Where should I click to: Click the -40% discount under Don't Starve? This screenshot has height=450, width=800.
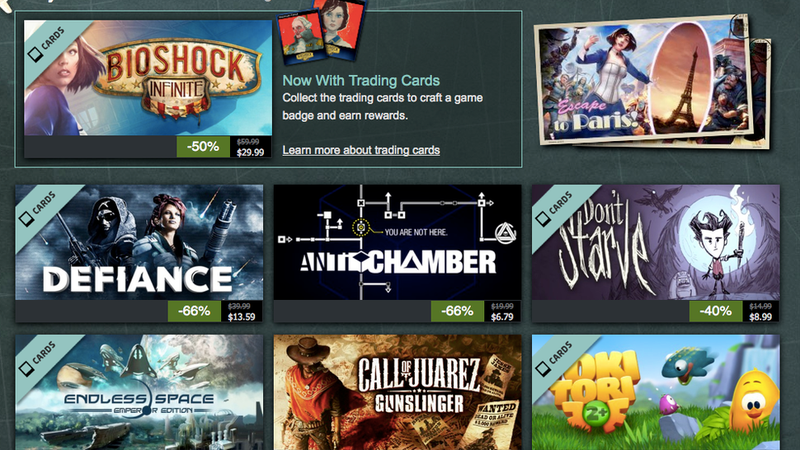(x=715, y=311)
